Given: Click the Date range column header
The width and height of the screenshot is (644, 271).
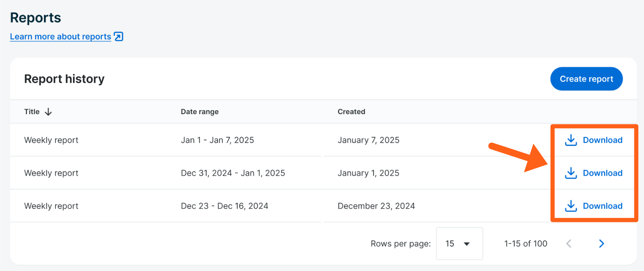Looking at the screenshot, I should (x=200, y=112).
